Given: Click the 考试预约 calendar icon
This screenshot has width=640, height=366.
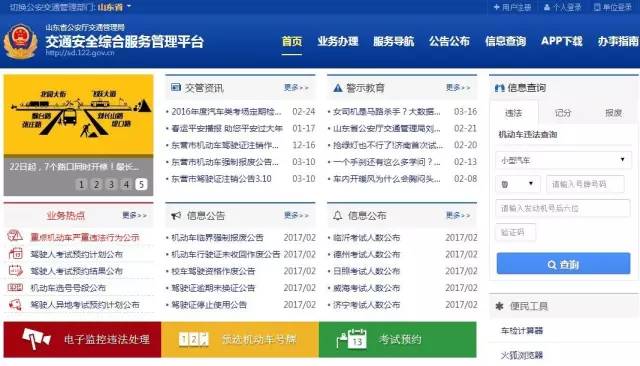Looking at the screenshot, I should click(x=352, y=339).
